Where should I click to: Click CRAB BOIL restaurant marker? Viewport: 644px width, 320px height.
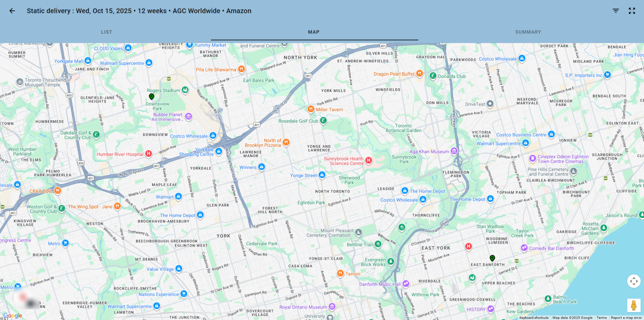(x=57, y=191)
